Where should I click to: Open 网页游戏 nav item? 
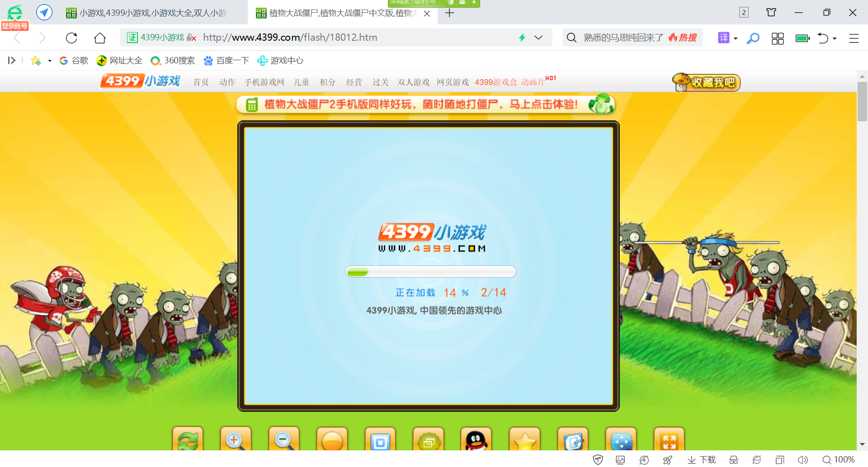(453, 82)
